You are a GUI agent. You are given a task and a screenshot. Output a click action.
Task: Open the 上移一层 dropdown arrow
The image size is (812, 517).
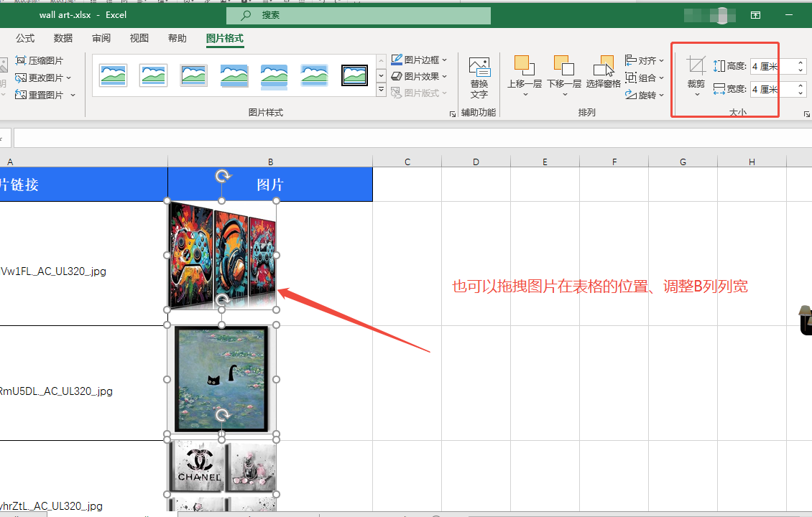point(525,95)
